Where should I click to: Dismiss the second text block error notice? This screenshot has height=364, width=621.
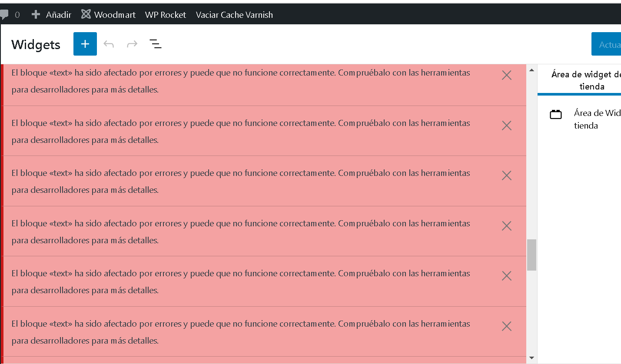pos(507,126)
